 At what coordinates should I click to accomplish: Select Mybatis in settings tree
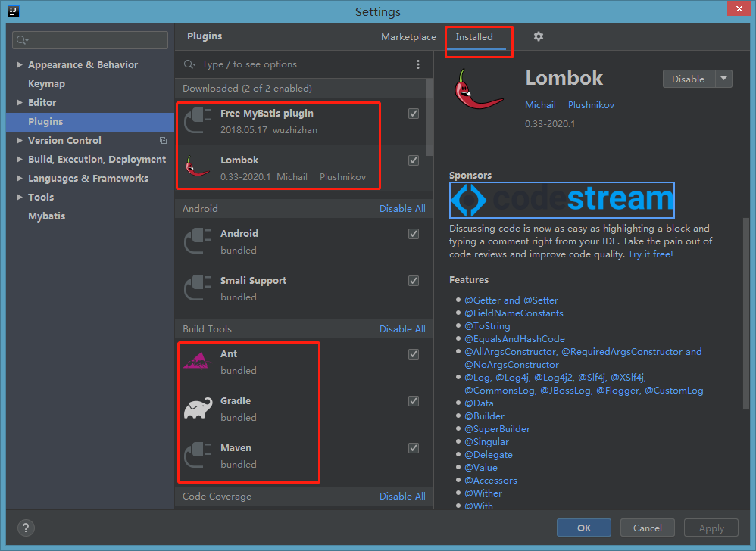tap(46, 216)
